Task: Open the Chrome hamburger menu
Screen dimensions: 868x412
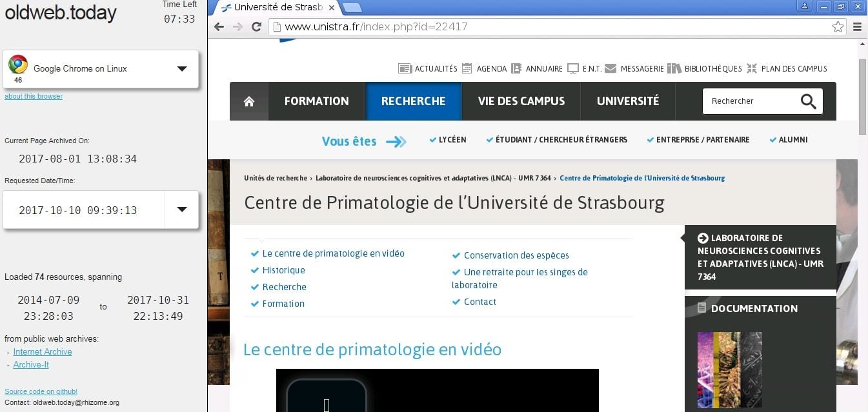Action: 857,26
